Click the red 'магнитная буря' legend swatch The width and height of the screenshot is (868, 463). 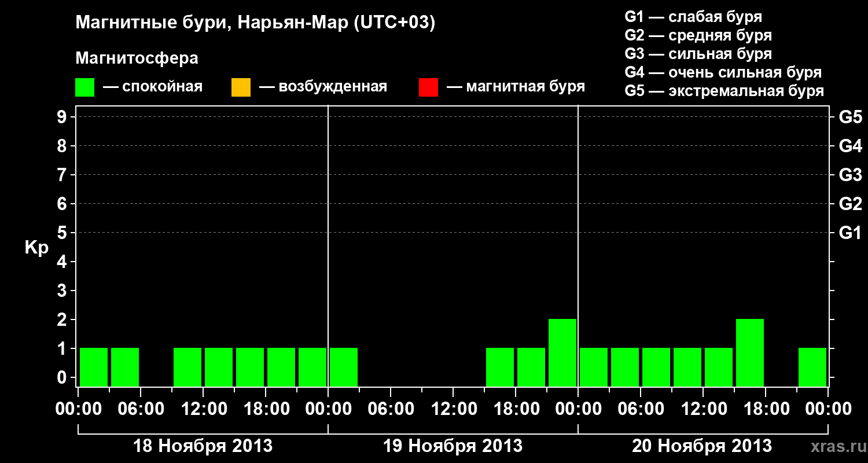428,87
